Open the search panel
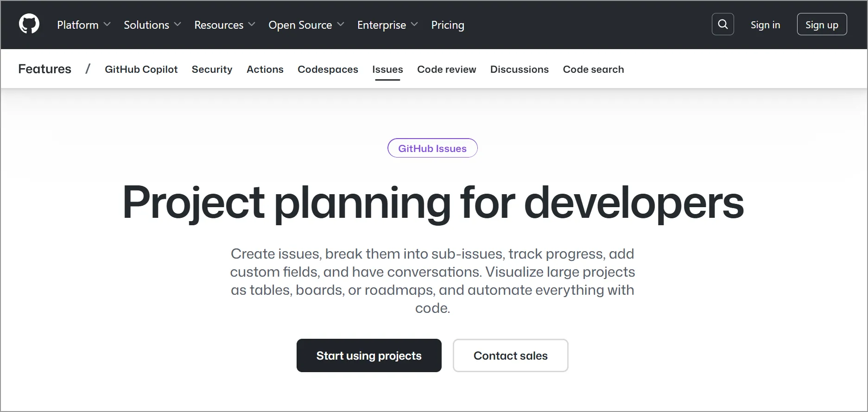This screenshot has height=412, width=868. (722, 24)
